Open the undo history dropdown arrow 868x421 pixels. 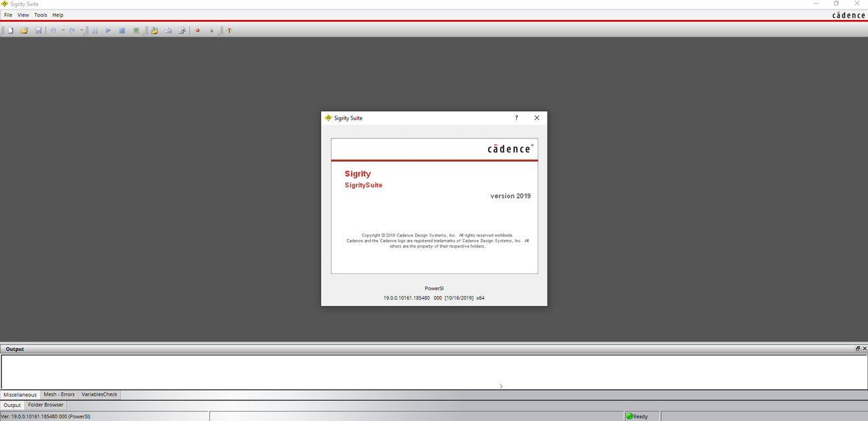[63, 30]
